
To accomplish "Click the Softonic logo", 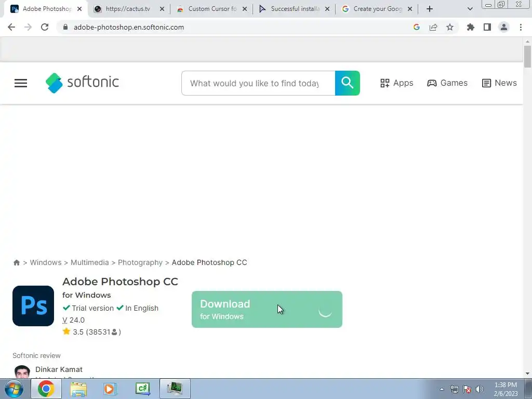I will point(83,83).
